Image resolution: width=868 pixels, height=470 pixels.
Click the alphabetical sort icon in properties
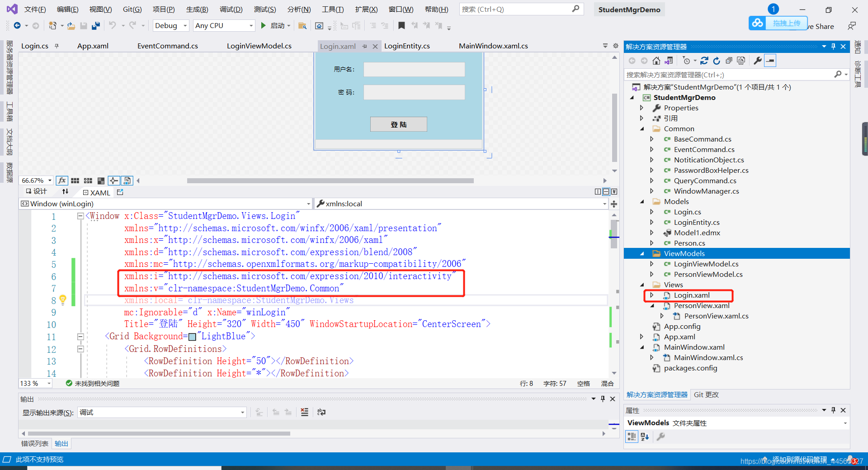[645, 437]
